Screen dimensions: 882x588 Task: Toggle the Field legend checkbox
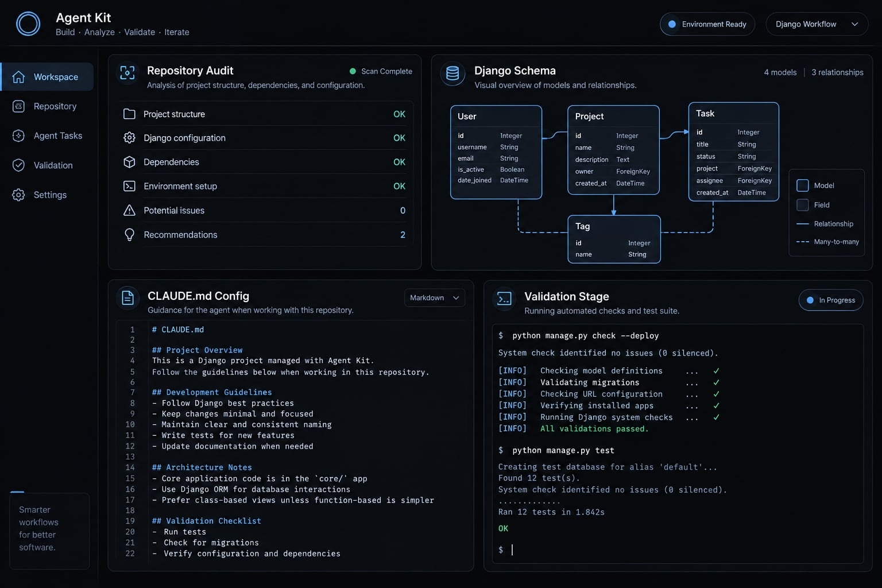click(803, 205)
